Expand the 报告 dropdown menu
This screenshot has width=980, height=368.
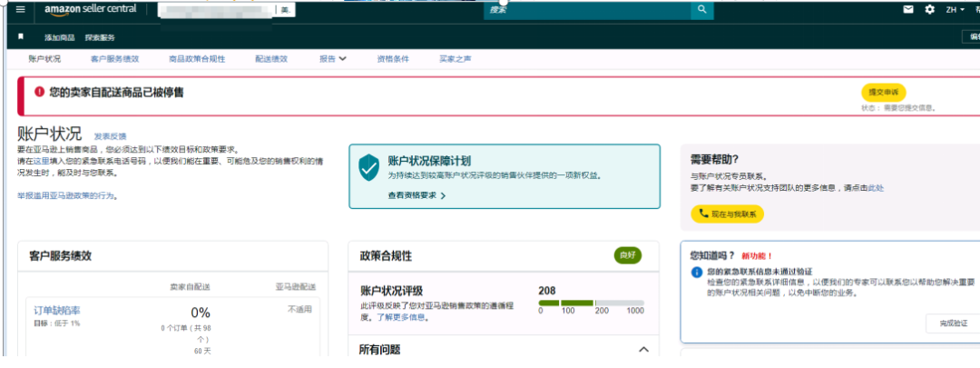click(333, 59)
